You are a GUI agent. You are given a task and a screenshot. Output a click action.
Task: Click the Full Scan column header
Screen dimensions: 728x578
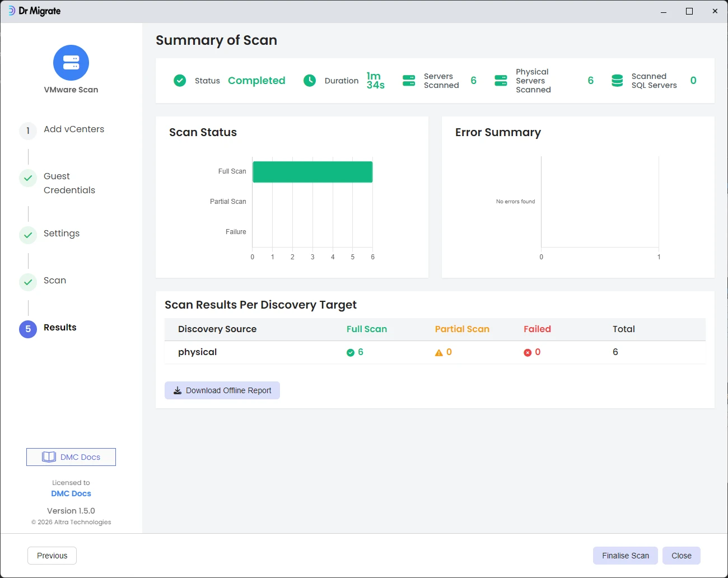point(367,329)
